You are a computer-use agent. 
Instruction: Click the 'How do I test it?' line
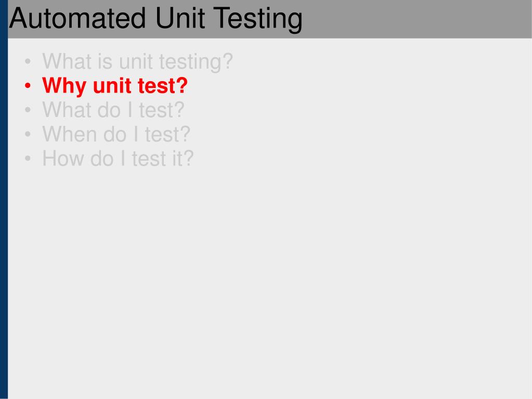[x=118, y=159]
